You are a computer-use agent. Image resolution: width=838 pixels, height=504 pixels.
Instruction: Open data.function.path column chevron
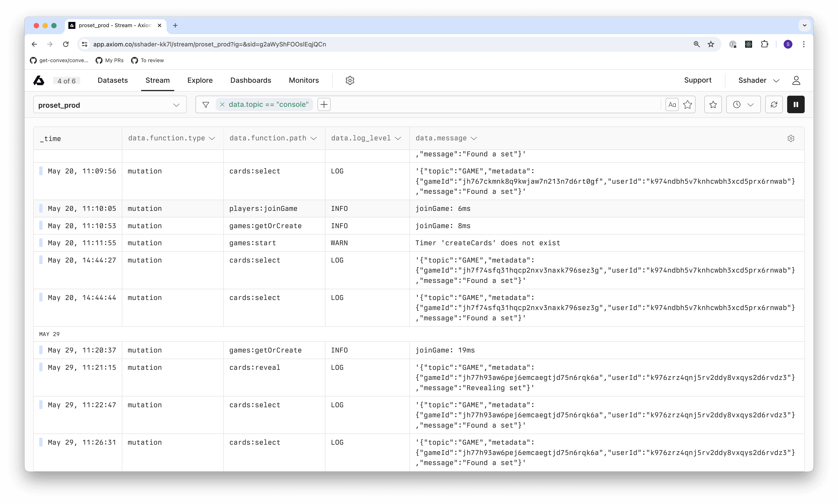tap(314, 138)
